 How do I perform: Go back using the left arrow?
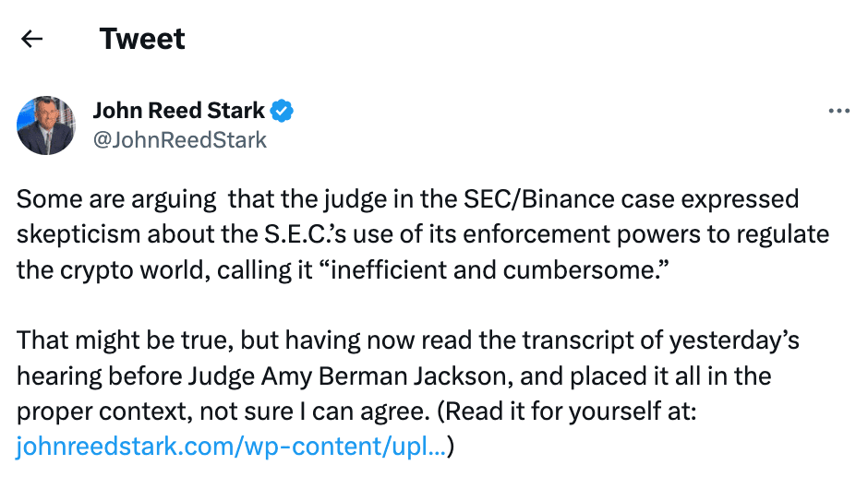31,39
